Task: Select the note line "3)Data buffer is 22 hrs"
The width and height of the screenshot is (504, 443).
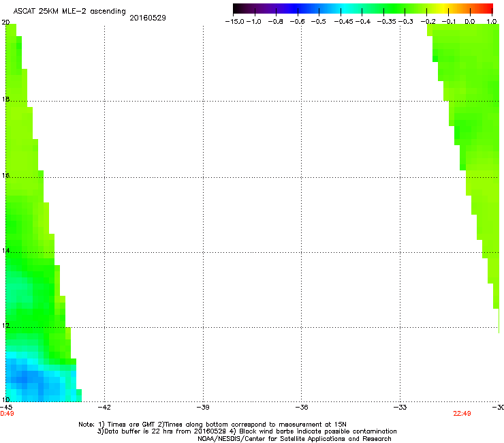Action: (247, 431)
